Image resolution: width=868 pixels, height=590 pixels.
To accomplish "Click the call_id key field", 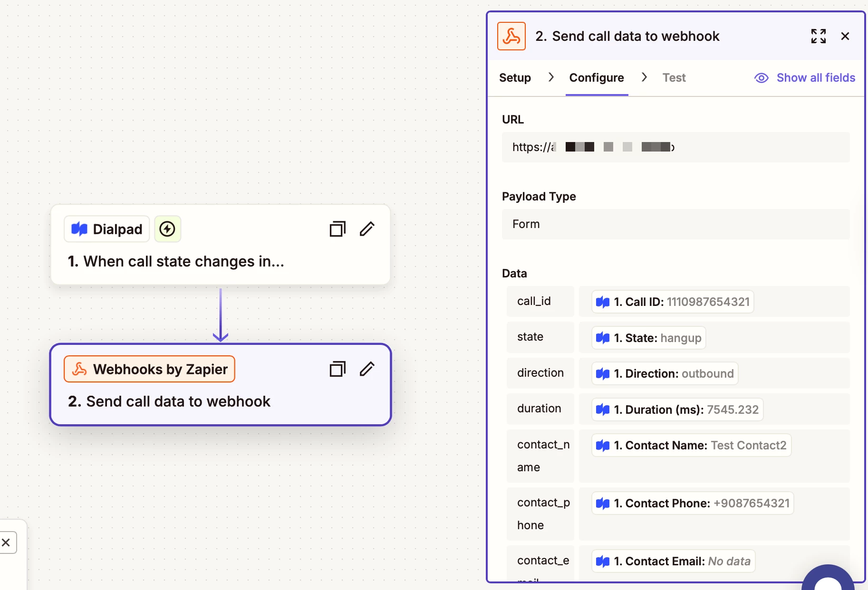I will point(540,301).
